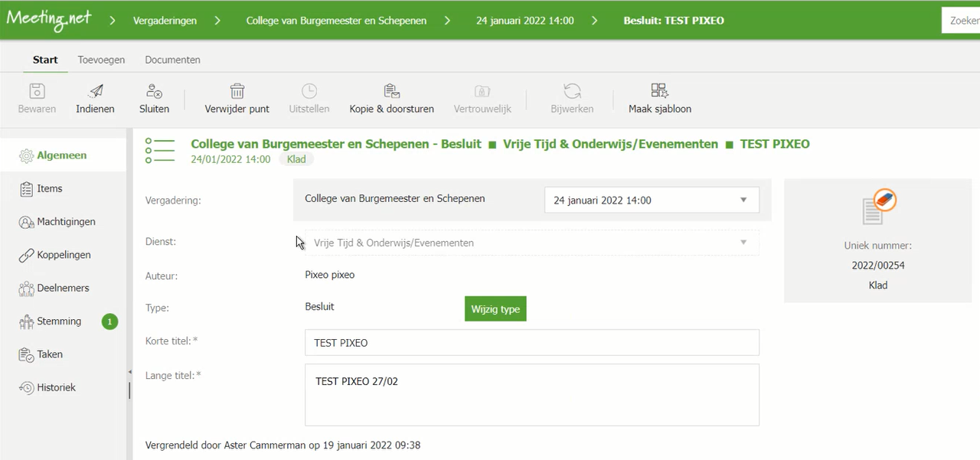Screen dimensions: 980x460
Task: Switch to the Toevoegen tab
Action: [101, 60]
